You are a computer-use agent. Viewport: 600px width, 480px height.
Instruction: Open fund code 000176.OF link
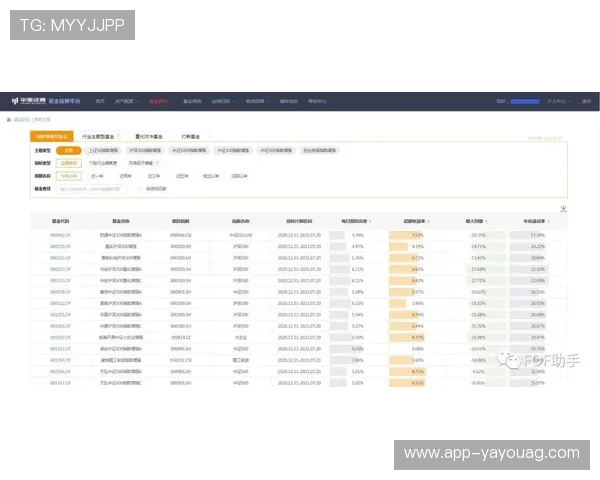pos(60,247)
